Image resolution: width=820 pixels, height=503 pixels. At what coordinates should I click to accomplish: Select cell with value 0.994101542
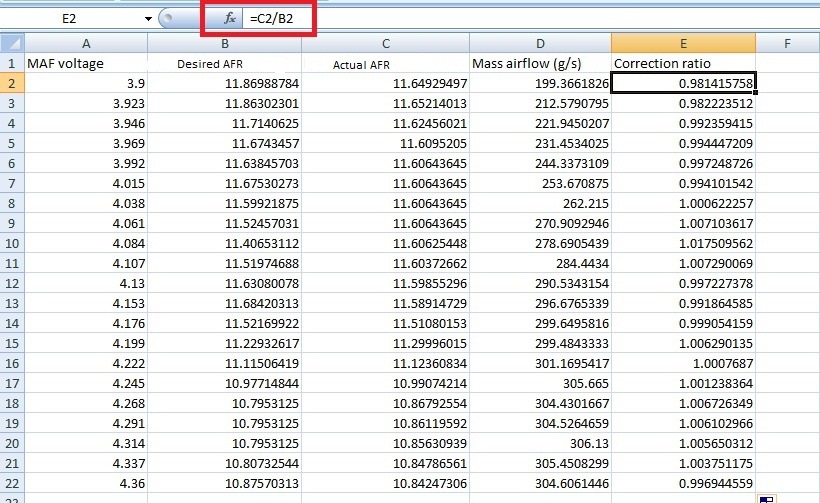(683, 184)
